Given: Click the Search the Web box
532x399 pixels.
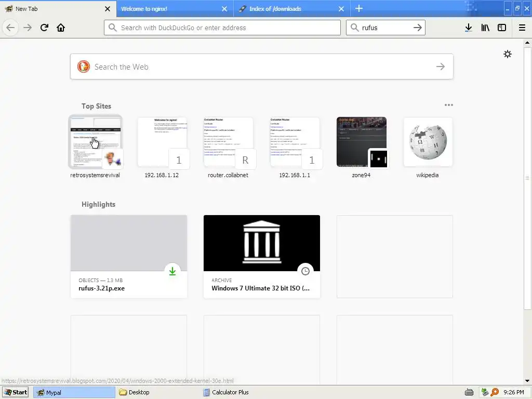Looking at the screenshot, I should [262, 66].
